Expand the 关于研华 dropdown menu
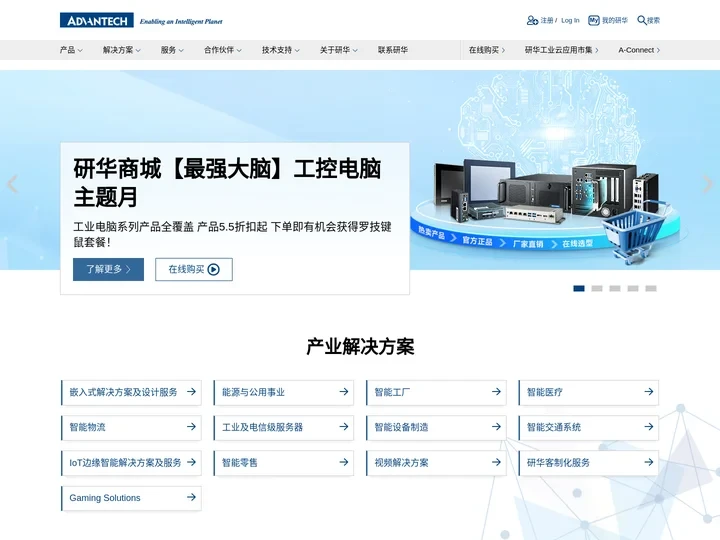Viewport: 720px width, 540px height. point(338,50)
